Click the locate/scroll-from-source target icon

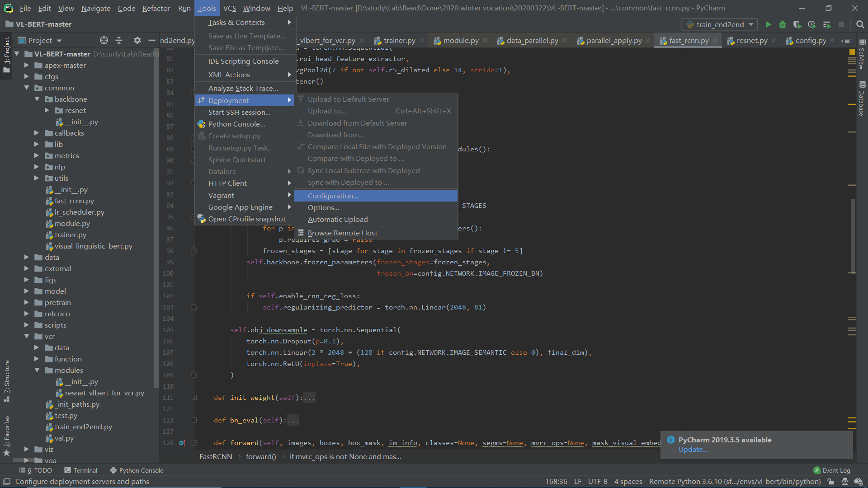point(104,40)
